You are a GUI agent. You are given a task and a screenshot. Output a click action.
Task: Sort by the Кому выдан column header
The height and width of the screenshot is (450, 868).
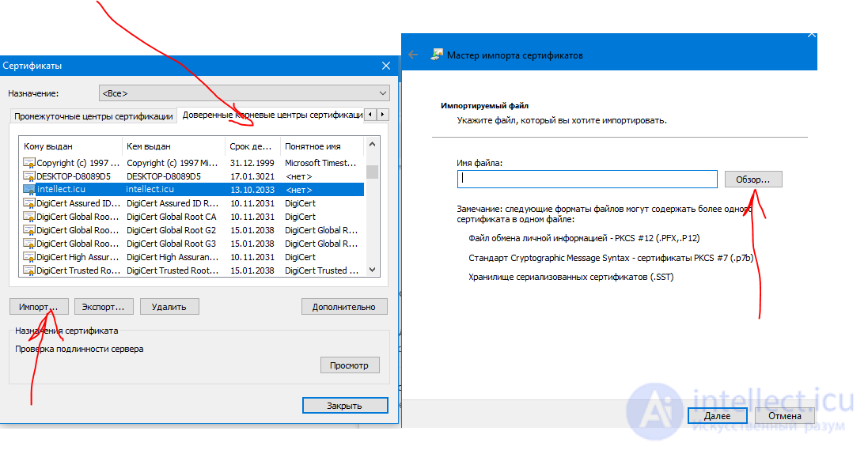pyautogui.click(x=70, y=146)
